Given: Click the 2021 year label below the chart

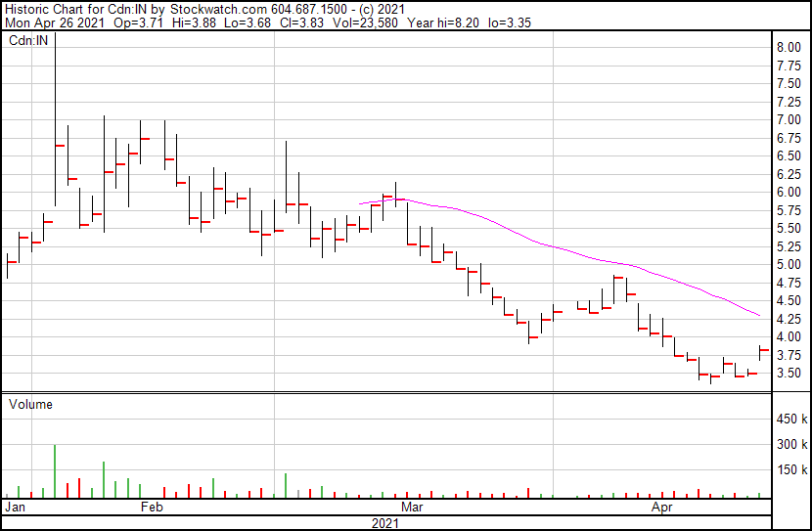Looking at the screenshot, I should 385,523.
